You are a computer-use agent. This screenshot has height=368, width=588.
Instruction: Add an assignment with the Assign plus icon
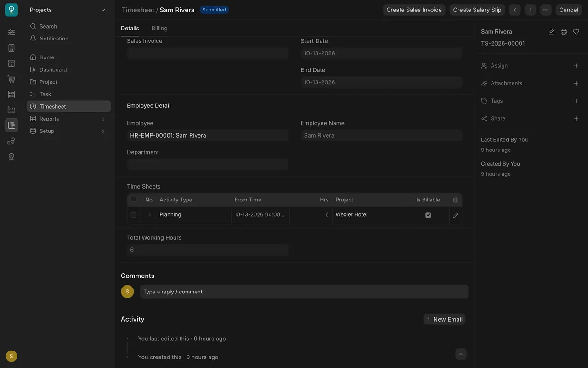576,66
